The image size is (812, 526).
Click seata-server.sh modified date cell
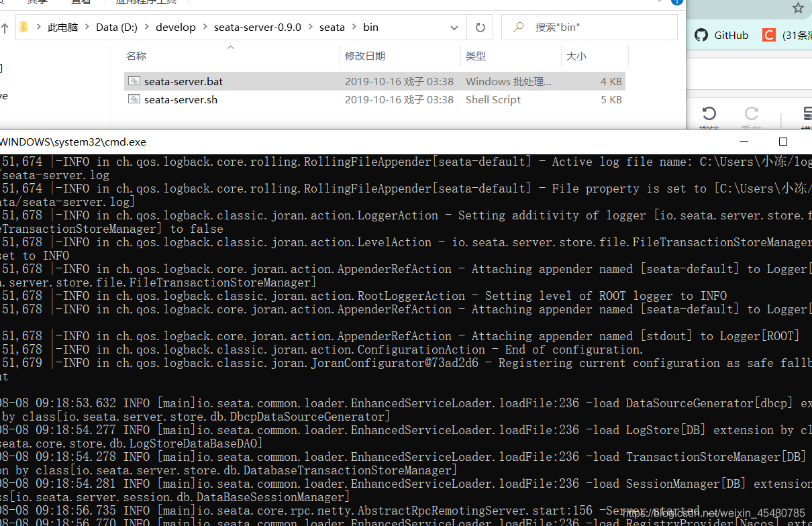399,99
